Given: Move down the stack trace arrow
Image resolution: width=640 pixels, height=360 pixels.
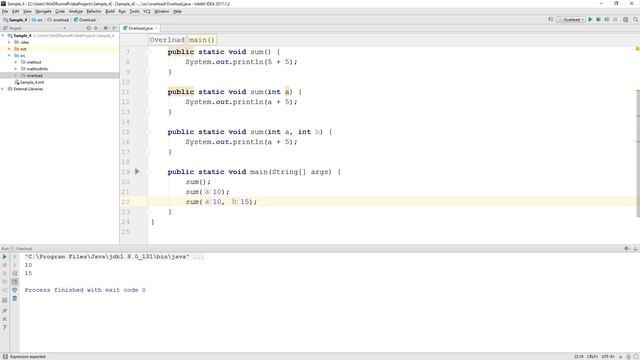Looking at the screenshot, I should point(15,265).
